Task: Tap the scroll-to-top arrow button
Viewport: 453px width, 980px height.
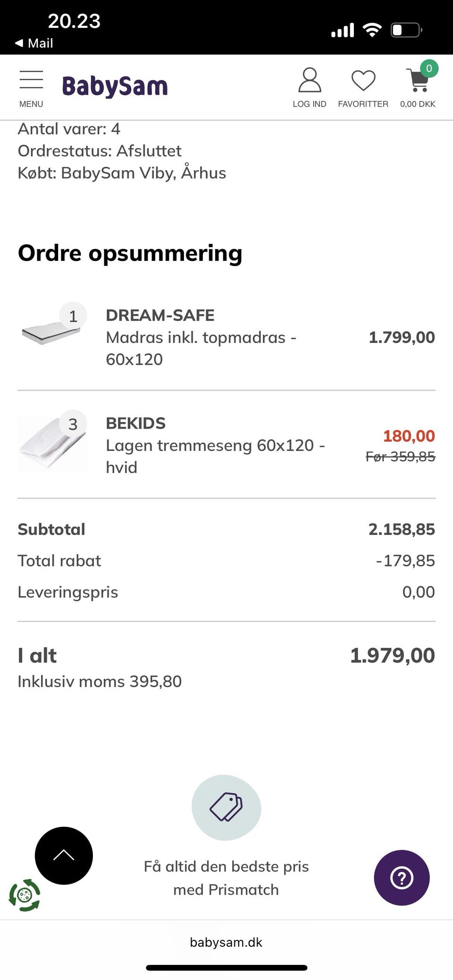Action: 64,855
